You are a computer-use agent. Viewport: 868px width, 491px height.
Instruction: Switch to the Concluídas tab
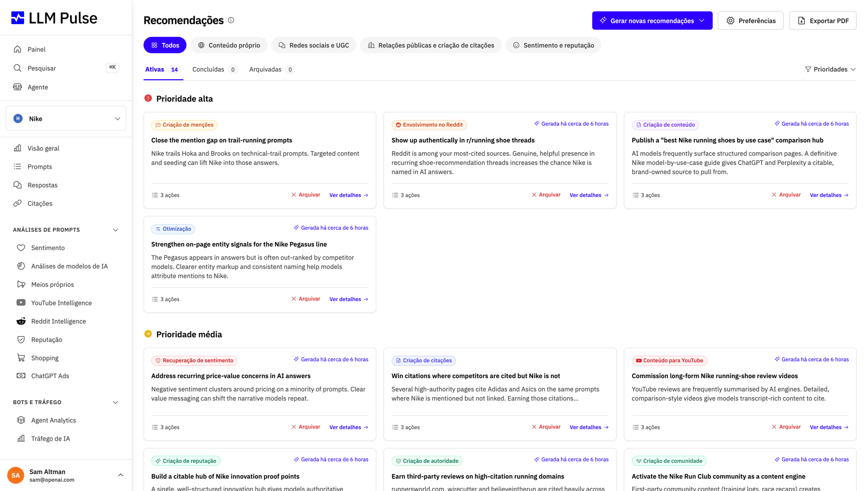[214, 69]
